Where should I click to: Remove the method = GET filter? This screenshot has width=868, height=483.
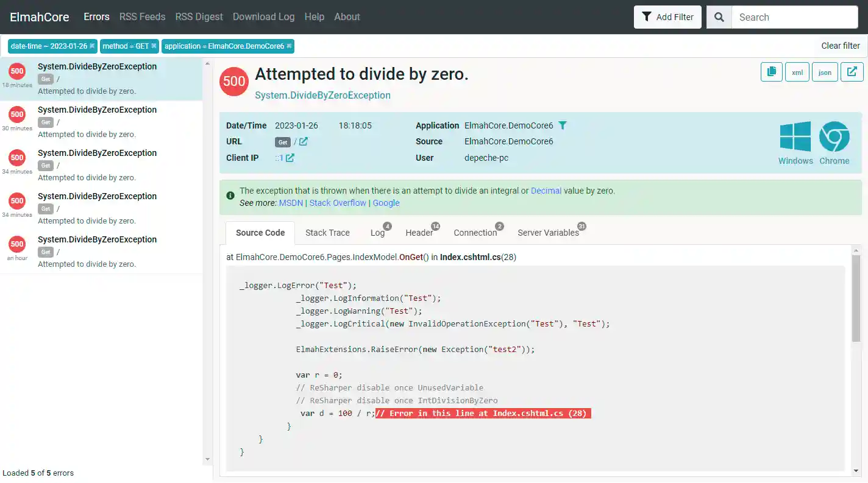(154, 46)
